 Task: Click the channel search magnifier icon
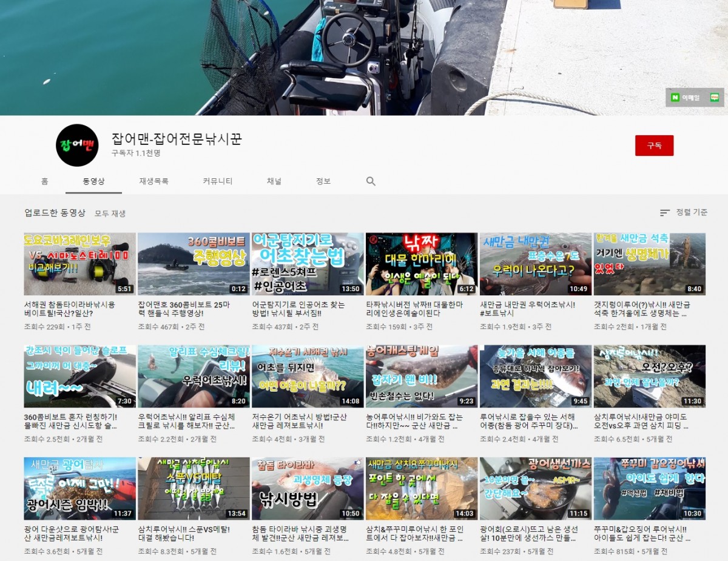(371, 181)
